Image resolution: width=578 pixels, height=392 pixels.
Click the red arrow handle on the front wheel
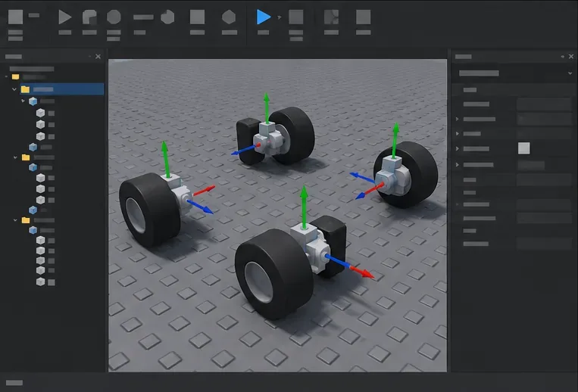click(x=362, y=272)
